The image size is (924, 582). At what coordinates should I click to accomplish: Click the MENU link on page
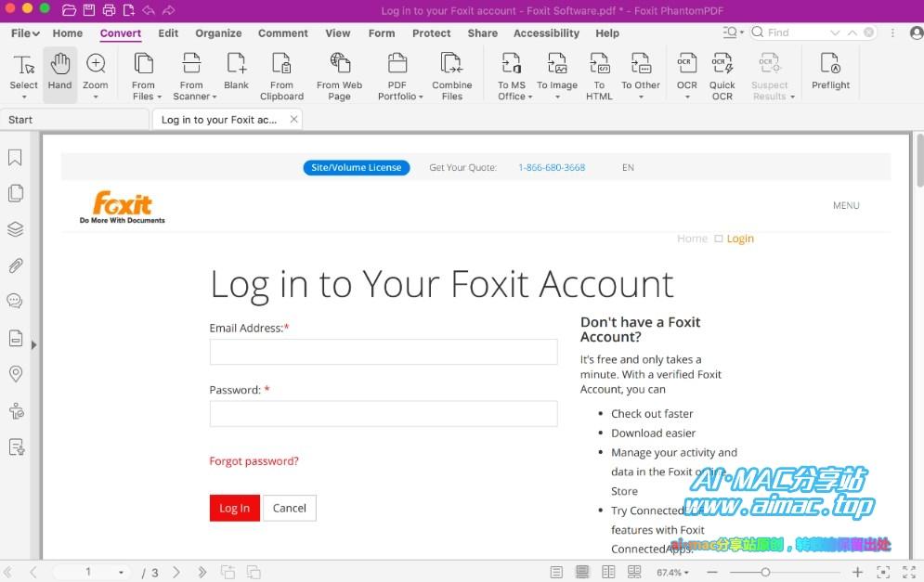pyautogui.click(x=846, y=205)
